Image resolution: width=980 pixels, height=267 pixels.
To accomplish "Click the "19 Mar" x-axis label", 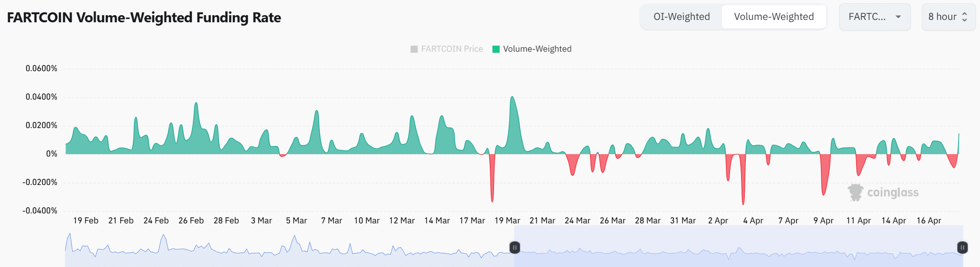I will [x=507, y=221].
